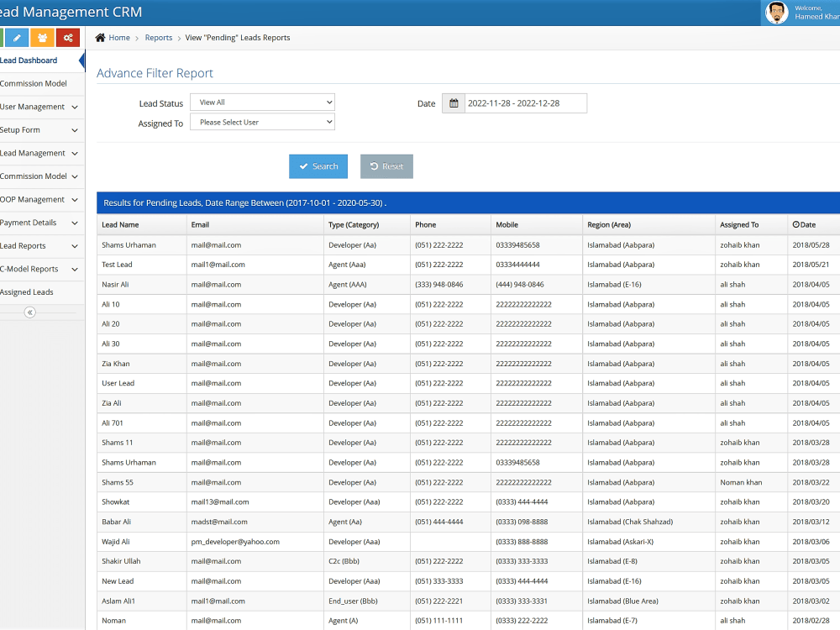Click lead name Shakir Ullah

click(x=121, y=561)
